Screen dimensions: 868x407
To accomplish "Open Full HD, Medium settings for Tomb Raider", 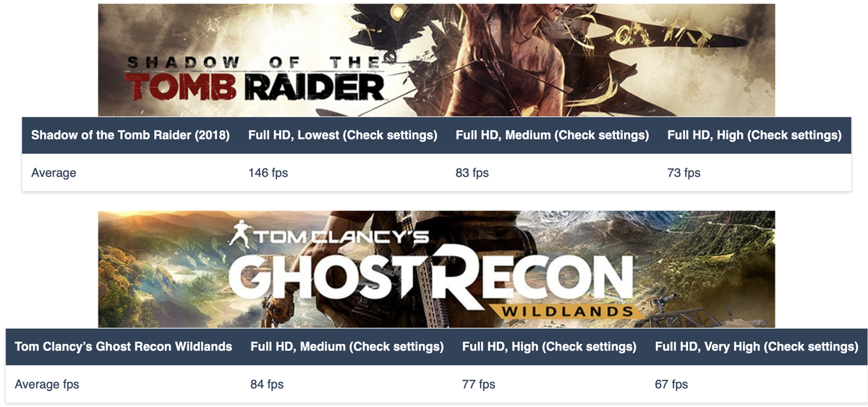I will point(552,135).
